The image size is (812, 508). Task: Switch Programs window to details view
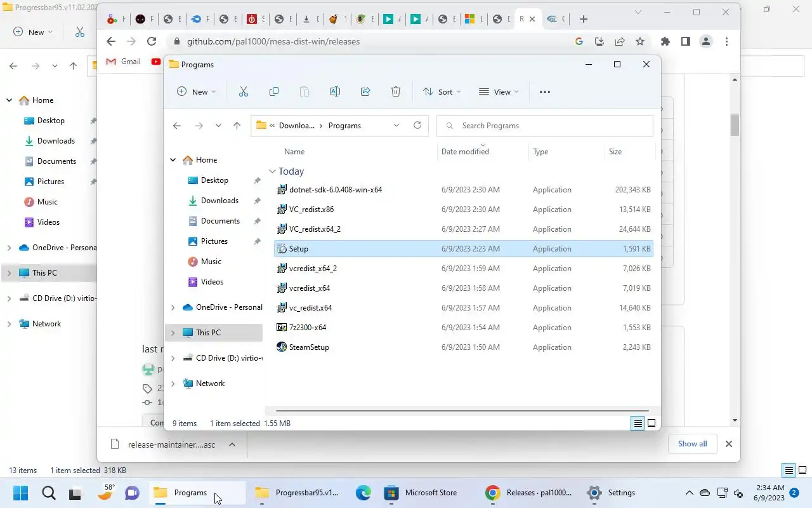coord(638,423)
